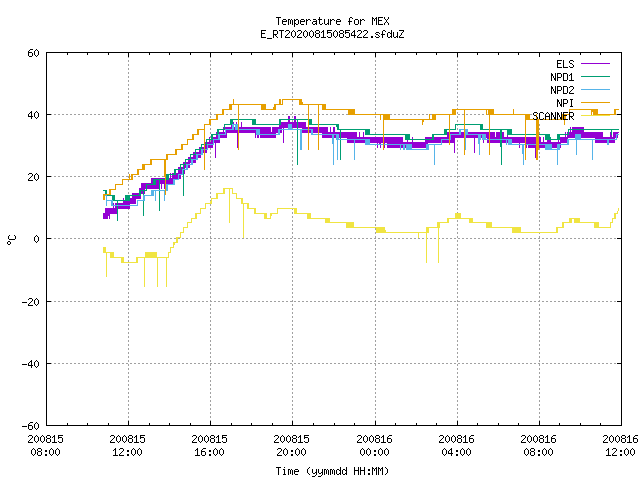Click the y-axis value 60

coord(33,53)
